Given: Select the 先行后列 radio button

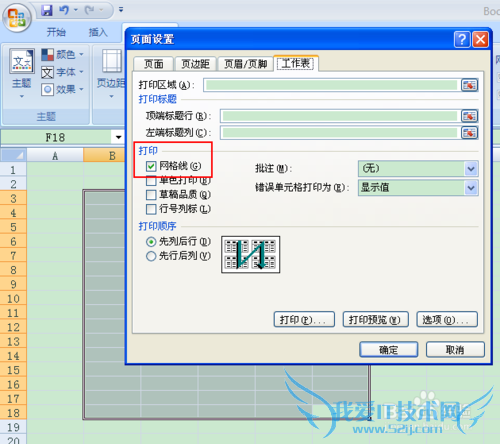Looking at the screenshot, I should pyautogui.click(x=151, y=256).
